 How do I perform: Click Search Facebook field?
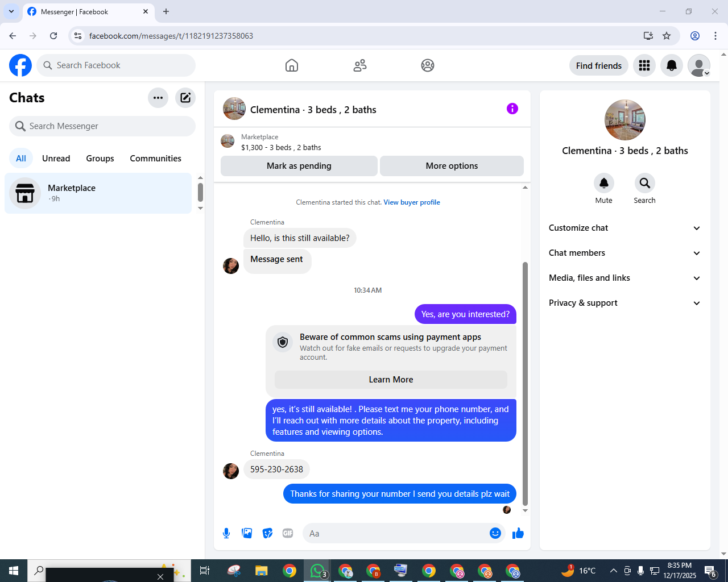116,65
